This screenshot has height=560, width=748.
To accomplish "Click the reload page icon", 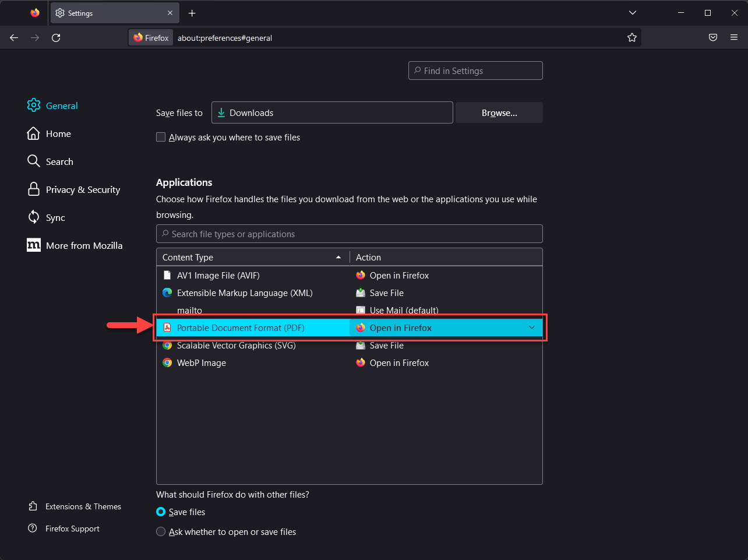I will coord(56,38).
